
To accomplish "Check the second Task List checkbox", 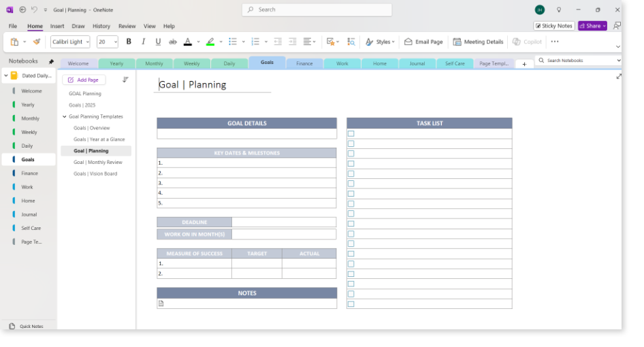I will tap(351, 144).
